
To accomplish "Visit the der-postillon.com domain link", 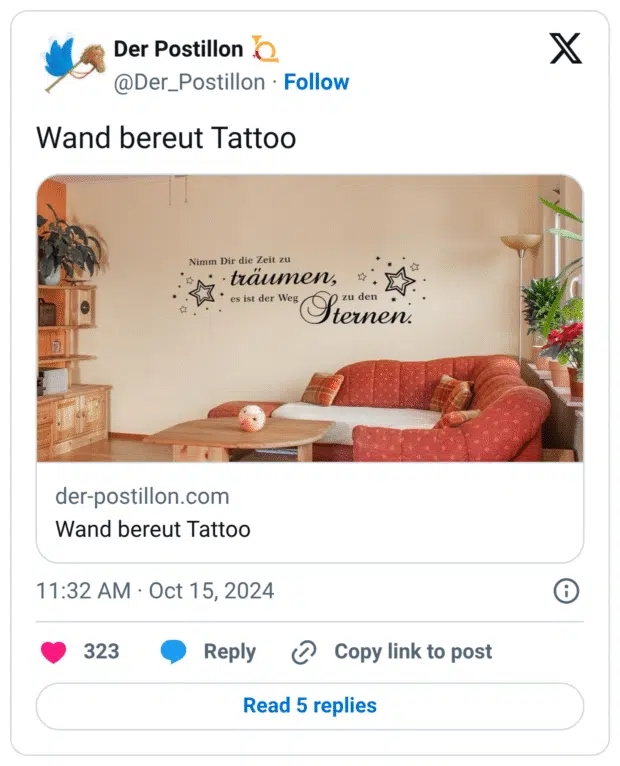I will tap(142, 496).
